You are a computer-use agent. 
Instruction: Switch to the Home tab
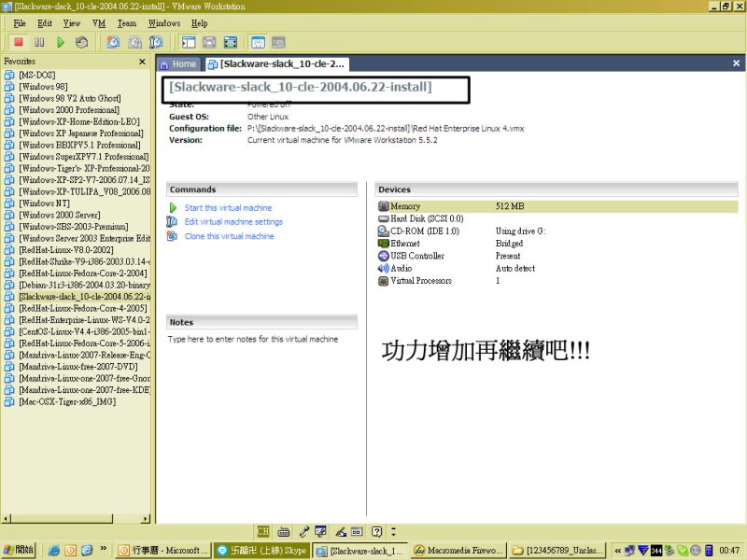tap(178, 63)
